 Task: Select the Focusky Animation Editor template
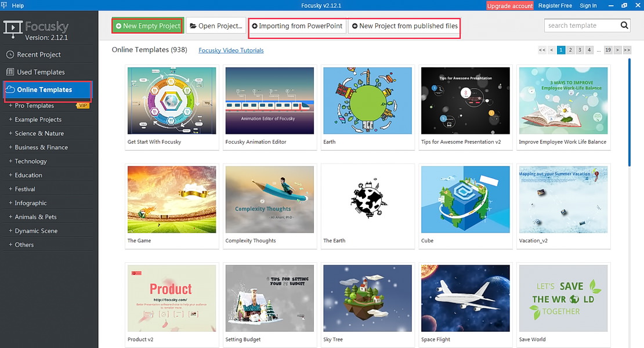coord(269,107)
